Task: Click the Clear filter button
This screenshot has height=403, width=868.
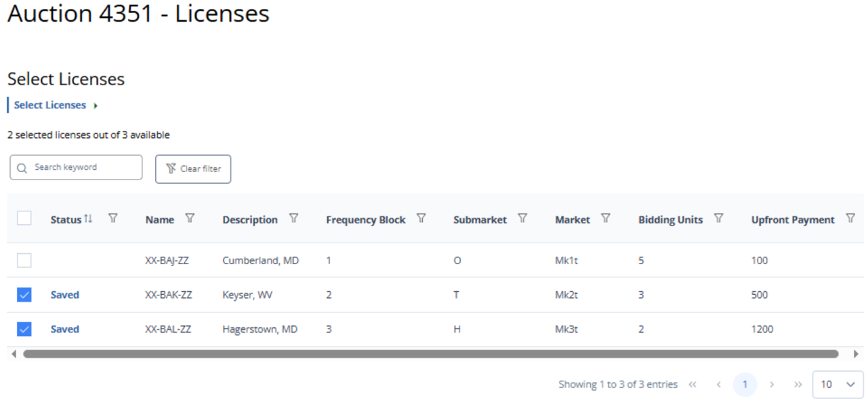Action: pyautogui.click(x=193, y=169)
